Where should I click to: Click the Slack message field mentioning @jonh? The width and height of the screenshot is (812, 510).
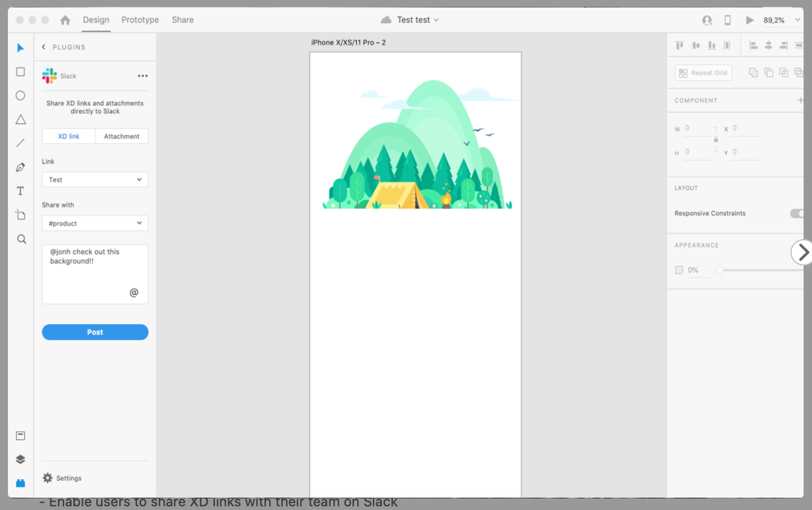94,274
